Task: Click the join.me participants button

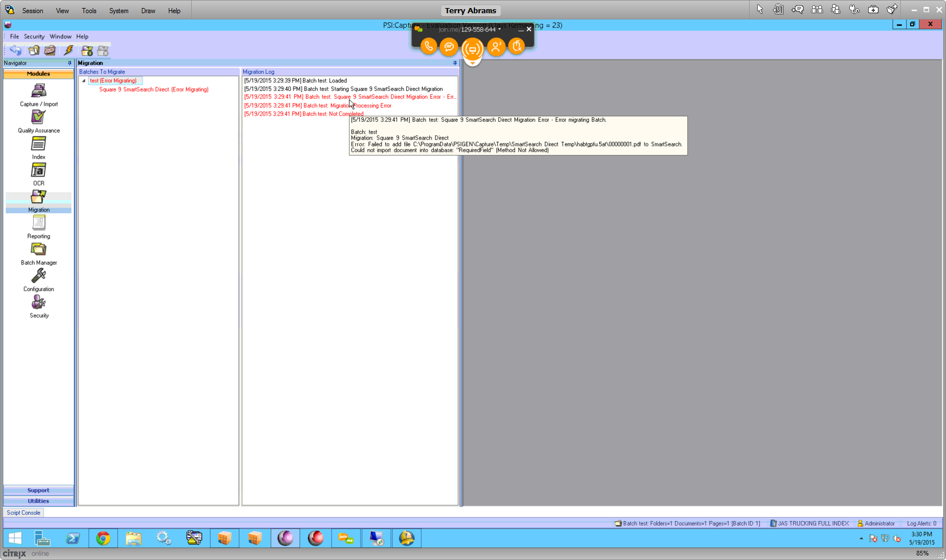Action: (496, 46)
